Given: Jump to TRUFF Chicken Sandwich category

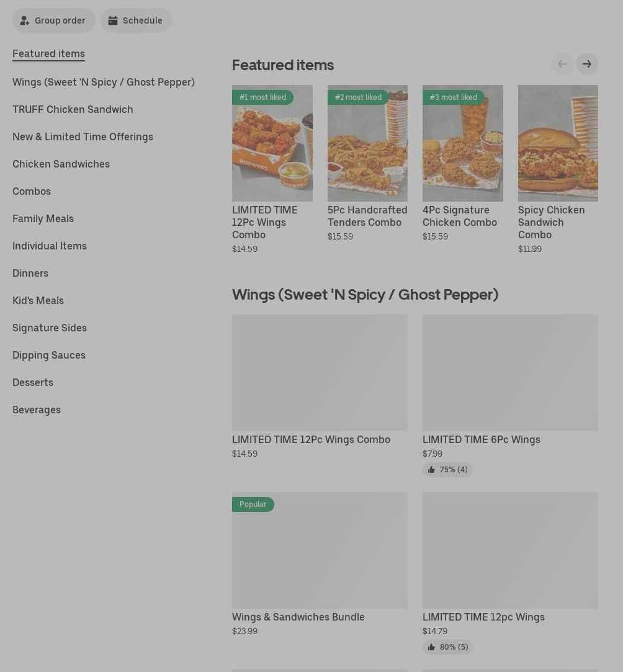Looking at the screenshot, I should [73, 109].
